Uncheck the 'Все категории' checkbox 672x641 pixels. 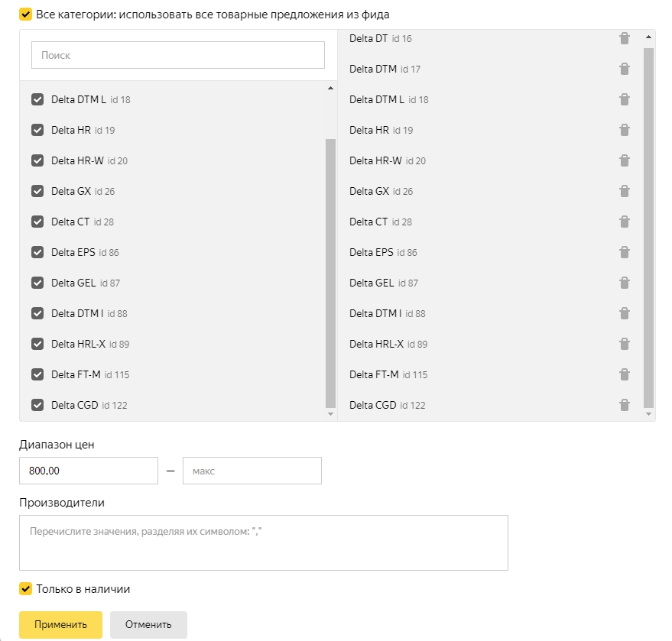[26, 15]
